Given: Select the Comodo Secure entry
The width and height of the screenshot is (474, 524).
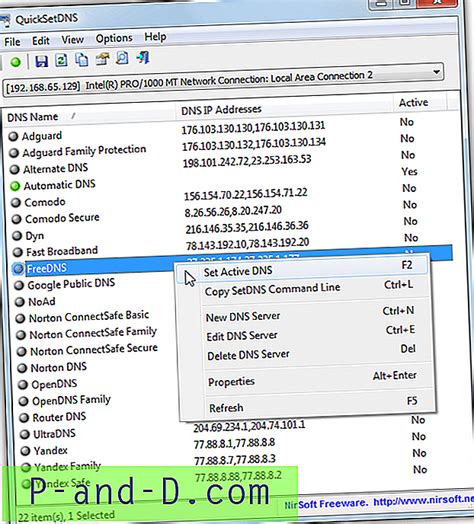Looking at the screenshot, I should point(62,218).
